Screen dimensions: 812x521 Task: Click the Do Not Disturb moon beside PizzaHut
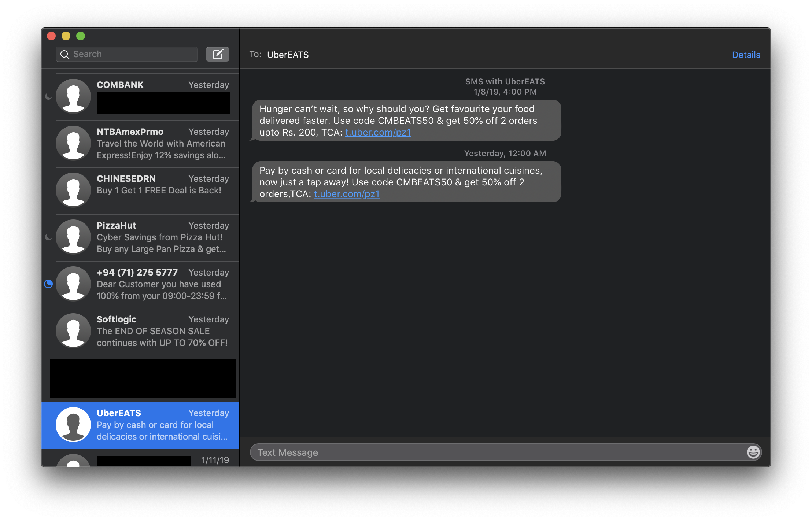coord(48,237)
